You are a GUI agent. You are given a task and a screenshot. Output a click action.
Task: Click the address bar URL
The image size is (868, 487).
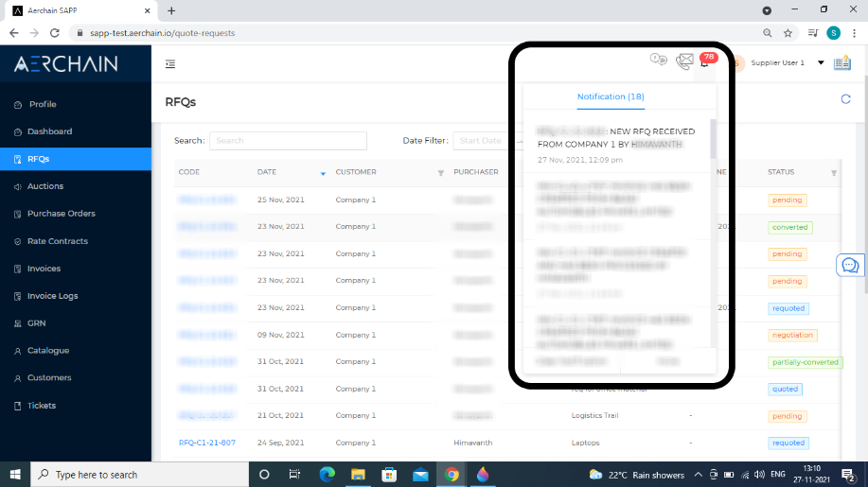click(162, 33)
